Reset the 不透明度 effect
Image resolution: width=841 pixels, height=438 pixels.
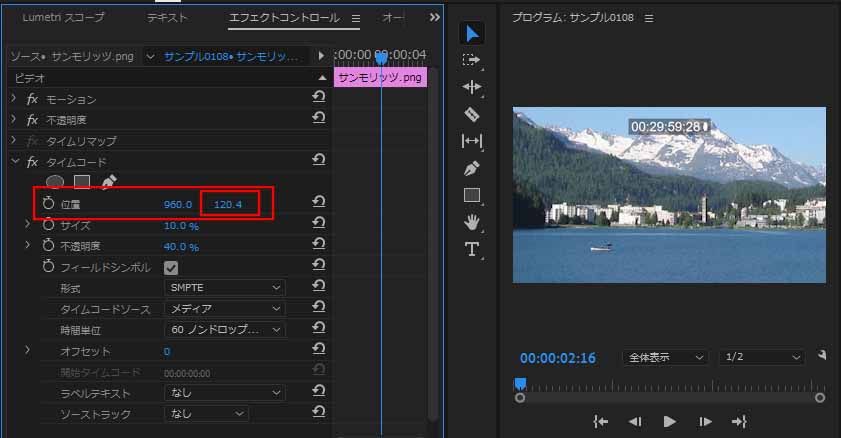point(319,117)
